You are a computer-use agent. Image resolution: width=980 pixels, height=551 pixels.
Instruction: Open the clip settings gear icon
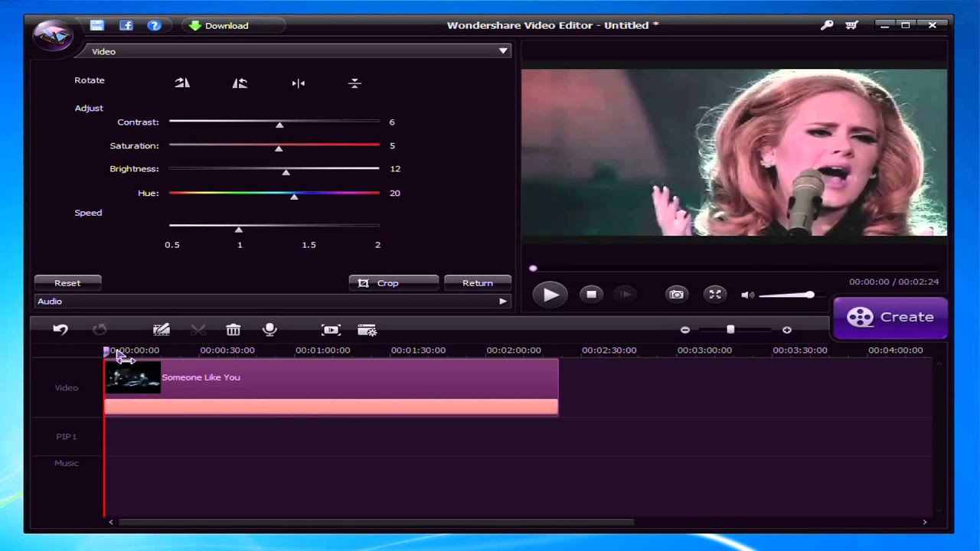click(x=367, y=330)
